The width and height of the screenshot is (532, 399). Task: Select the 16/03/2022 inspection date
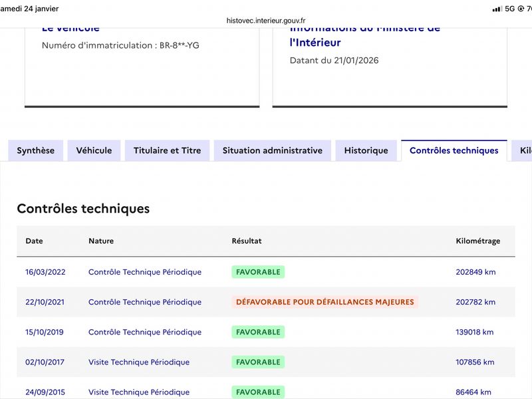click(x=45, y=272)
